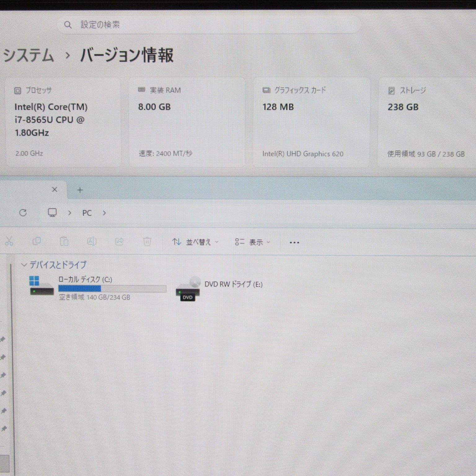Select the 238 GB storage value
Viewport: 476px width, 476px height.
[403, 107]
